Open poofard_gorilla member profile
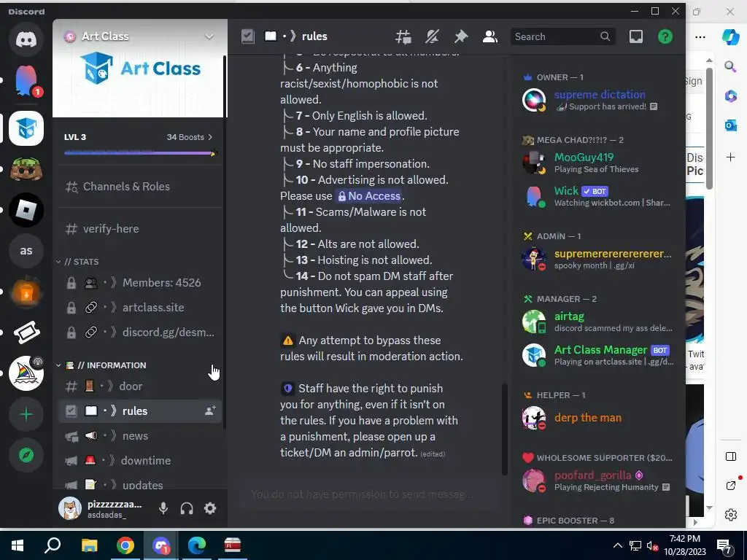The height and width of the screenshot is (560, 747). point(598,481)
